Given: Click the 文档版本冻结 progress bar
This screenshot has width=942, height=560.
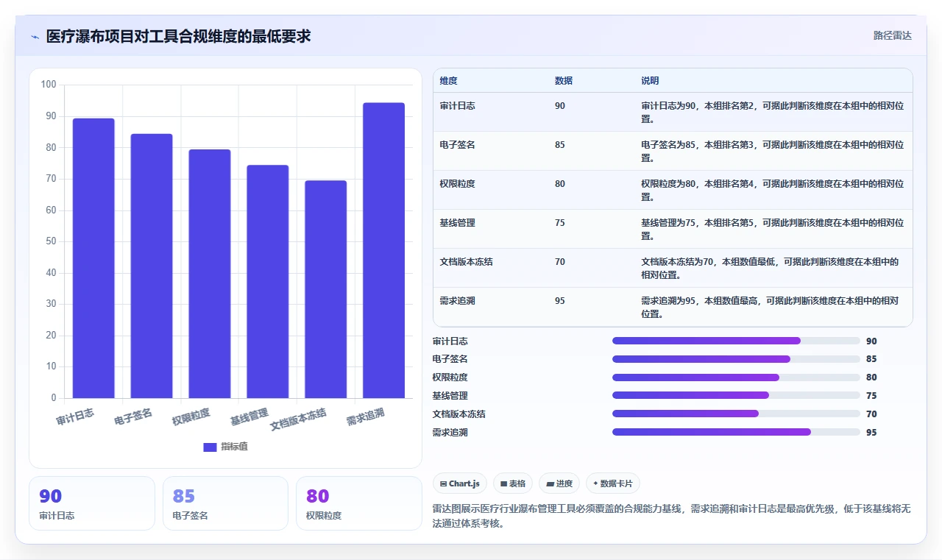Looking at the screenshot, I should [x=736, y=414].
